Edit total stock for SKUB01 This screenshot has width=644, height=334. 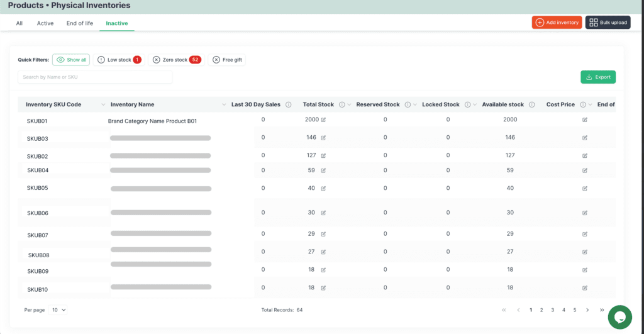(323, 120)
